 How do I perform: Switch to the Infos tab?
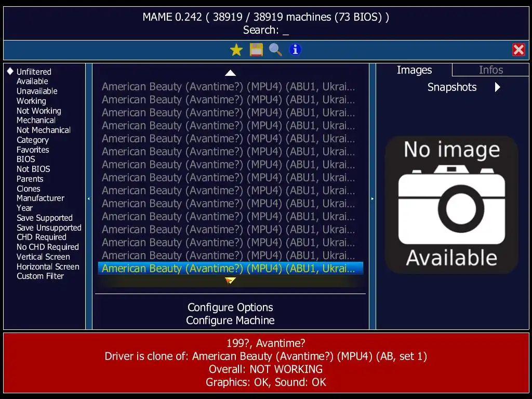coord(490,70)
